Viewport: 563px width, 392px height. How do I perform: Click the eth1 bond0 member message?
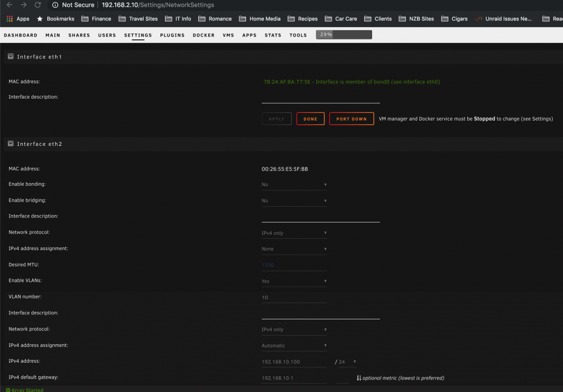tap(351, 82)
